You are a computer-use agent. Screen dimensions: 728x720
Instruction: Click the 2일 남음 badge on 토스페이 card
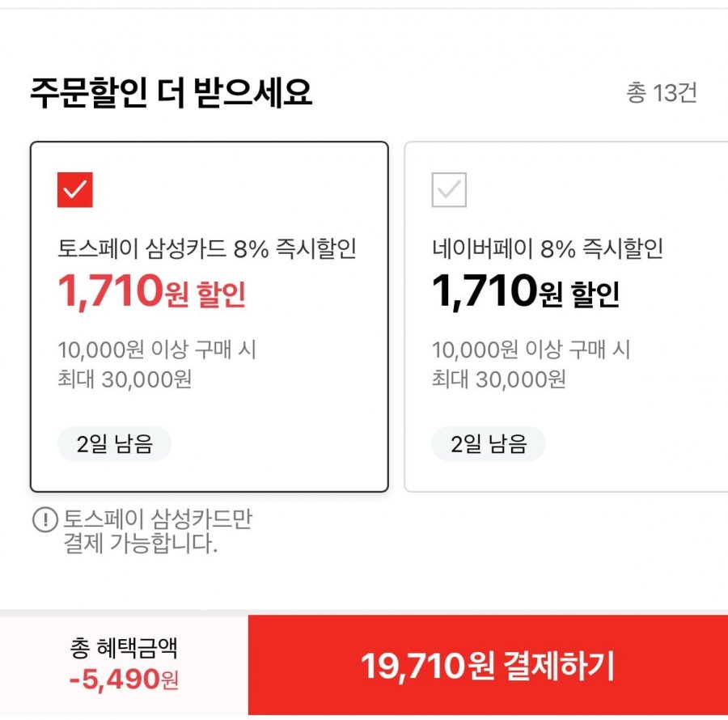(x=114, y=444)
